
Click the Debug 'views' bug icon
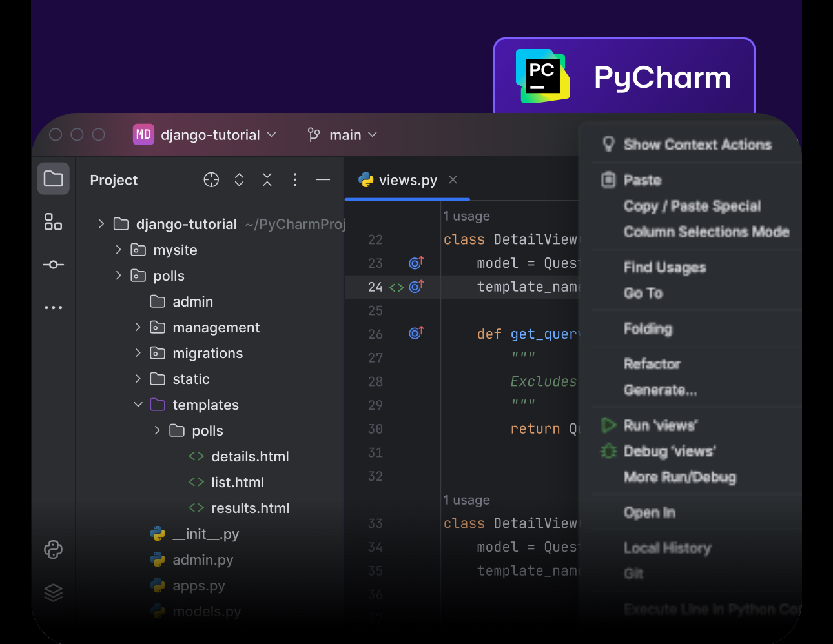click(608, 450)
